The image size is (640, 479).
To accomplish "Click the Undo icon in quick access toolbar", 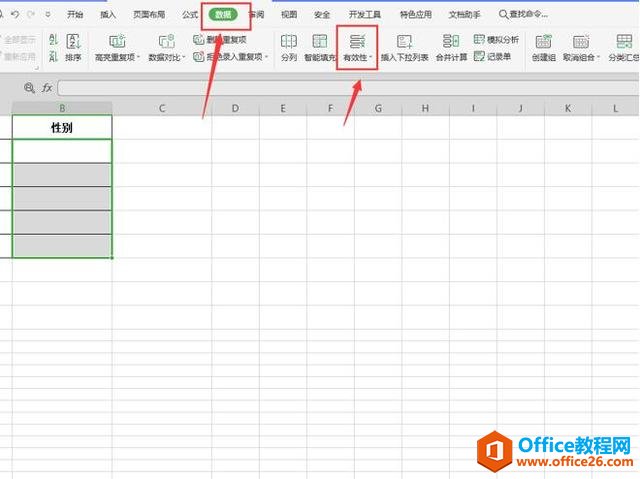I will click(x=15, y=15).
